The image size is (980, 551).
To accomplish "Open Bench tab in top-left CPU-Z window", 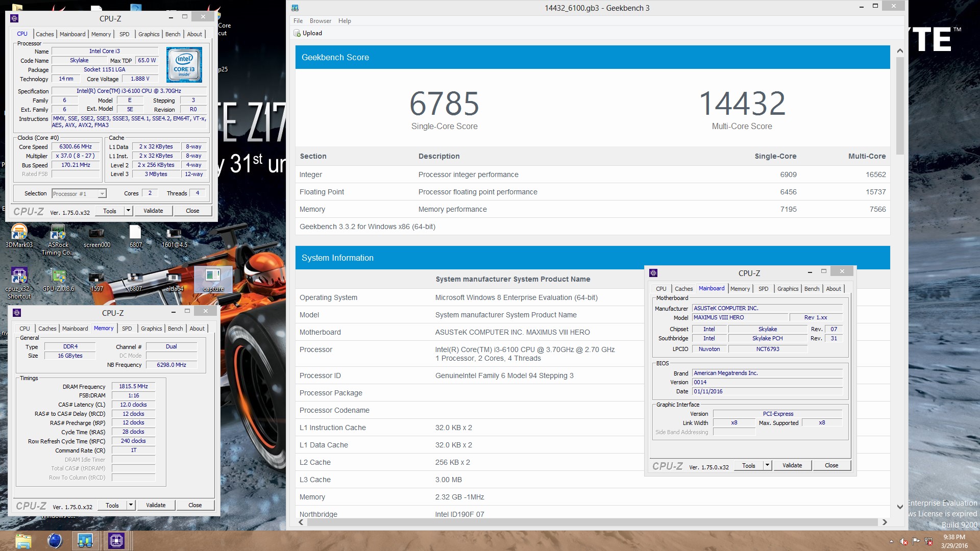I will (173, 34).
